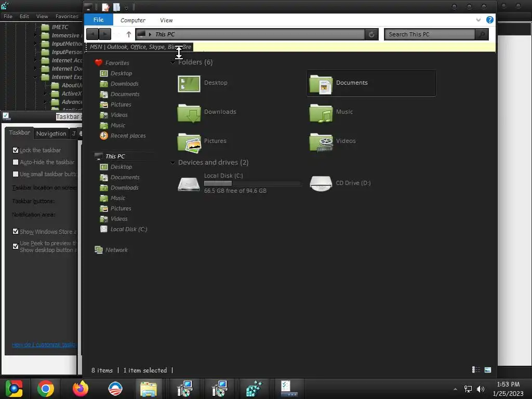Select the Pictures folder icon in Folders
This screenshot has width=532, height=399.
pos(189,142)
